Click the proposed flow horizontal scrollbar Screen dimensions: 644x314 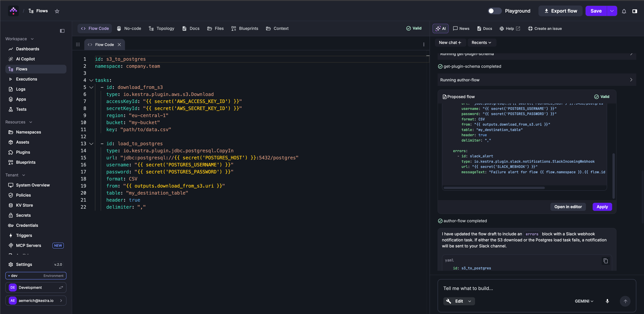(494, 188)
